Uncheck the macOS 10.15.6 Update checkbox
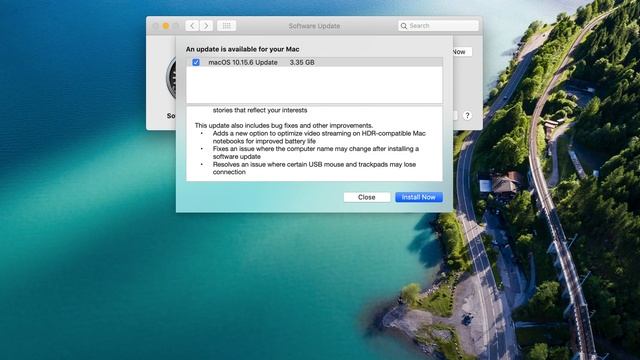Viewport: 640px width, 360px height. point(196,62)
